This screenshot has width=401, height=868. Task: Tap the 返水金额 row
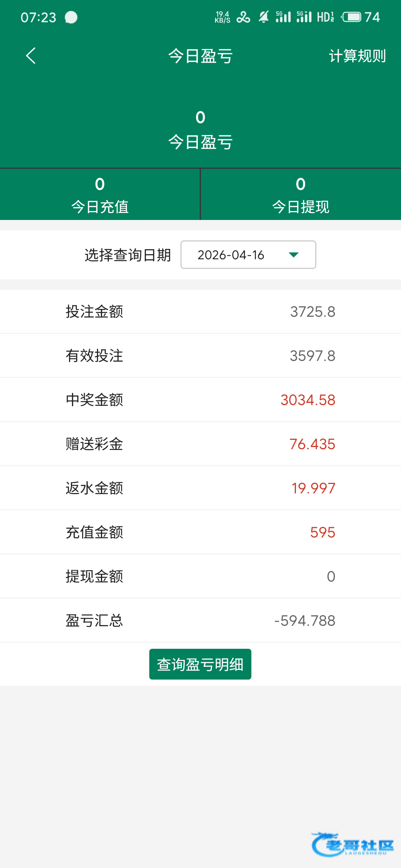click(200, 488)
